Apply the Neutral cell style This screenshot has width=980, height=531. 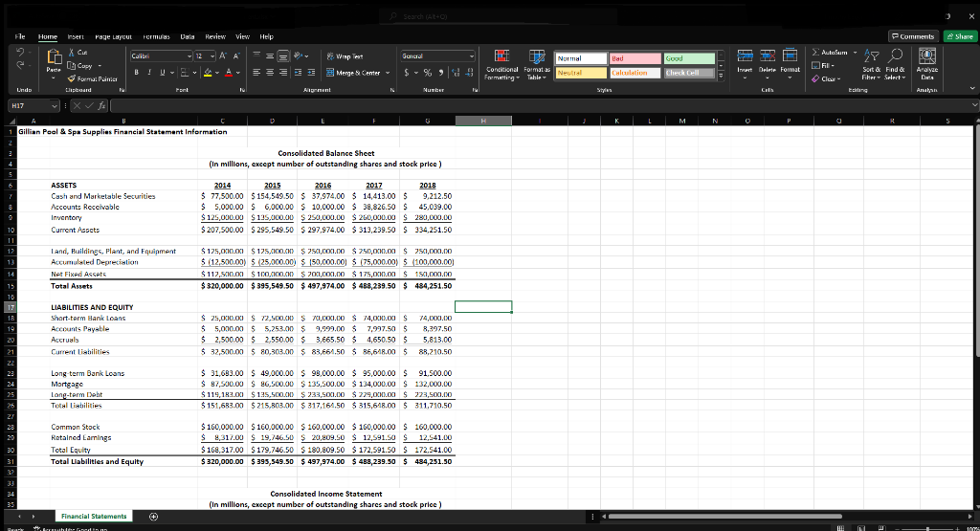(581, 73)
